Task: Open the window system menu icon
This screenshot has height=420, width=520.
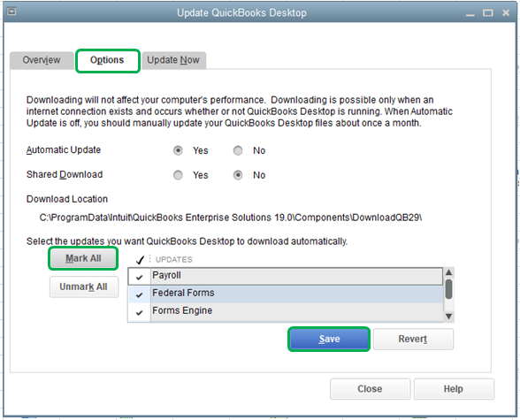Action: pos(11,11)
